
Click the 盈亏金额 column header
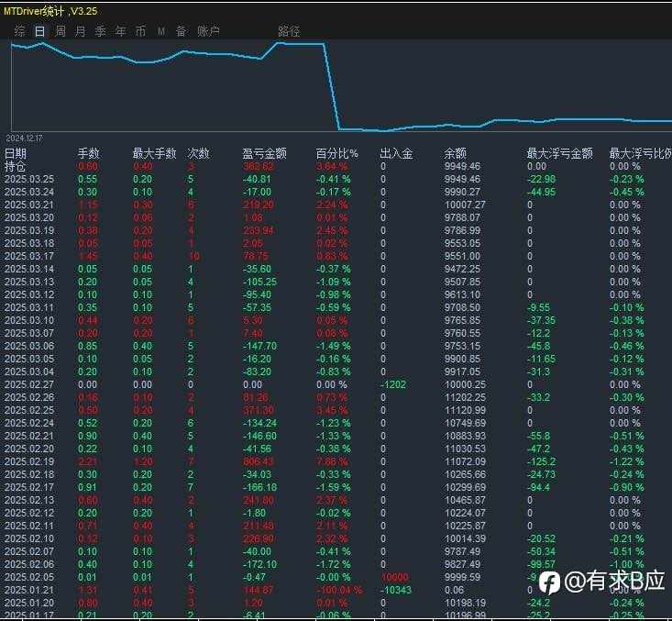coord(264,153)
